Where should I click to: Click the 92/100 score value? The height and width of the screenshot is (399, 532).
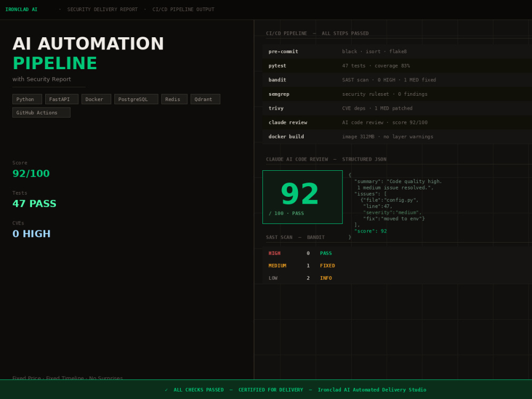(31, 173)
